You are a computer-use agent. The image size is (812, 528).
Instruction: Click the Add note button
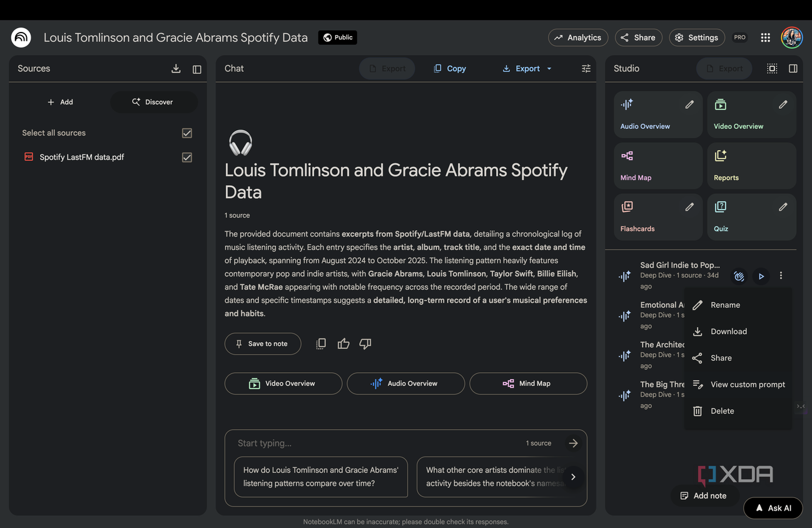[703, 495]
